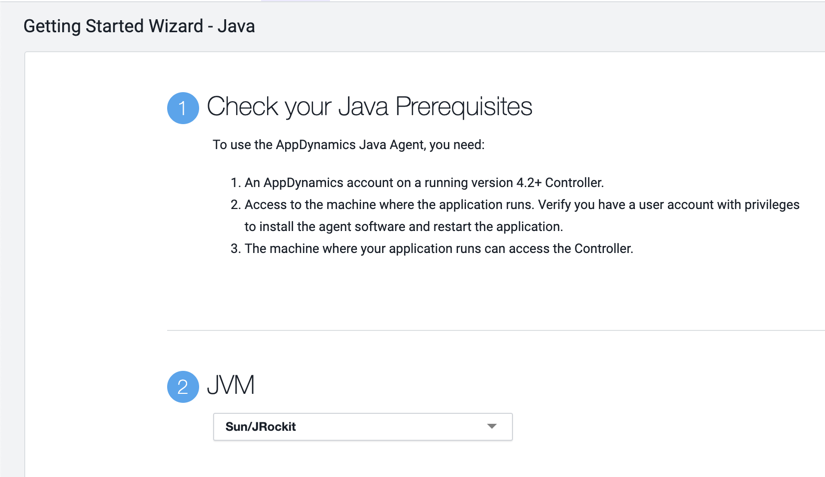
Task: Open the JVM dropdown arrow
Action: pos(492,427)
